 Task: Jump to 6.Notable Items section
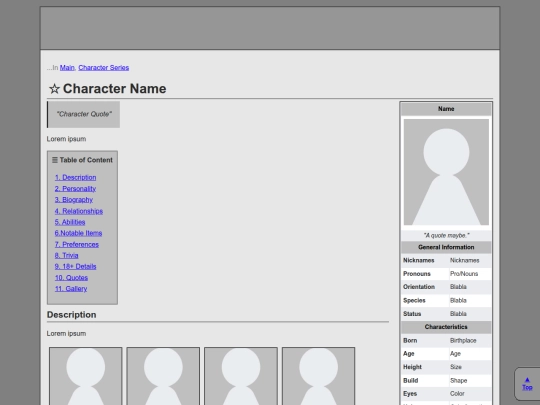78,233
